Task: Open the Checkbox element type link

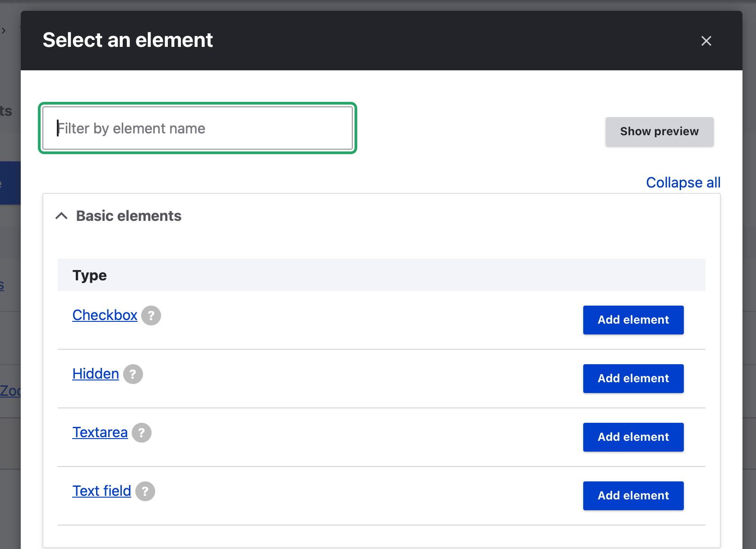Action: [105, 315]
